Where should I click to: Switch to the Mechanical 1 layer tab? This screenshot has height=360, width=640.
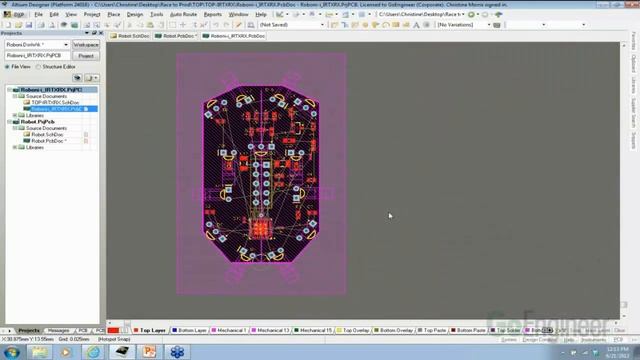click(229, 330)
